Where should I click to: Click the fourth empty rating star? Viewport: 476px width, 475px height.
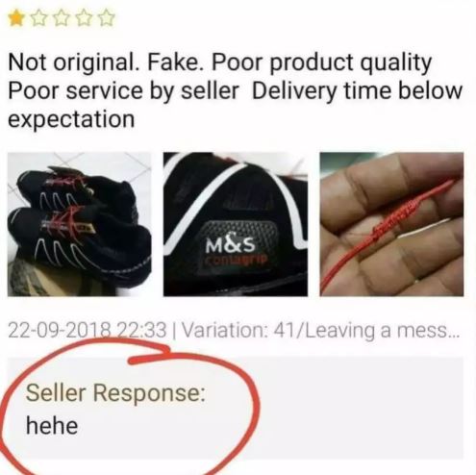point(84,18)
